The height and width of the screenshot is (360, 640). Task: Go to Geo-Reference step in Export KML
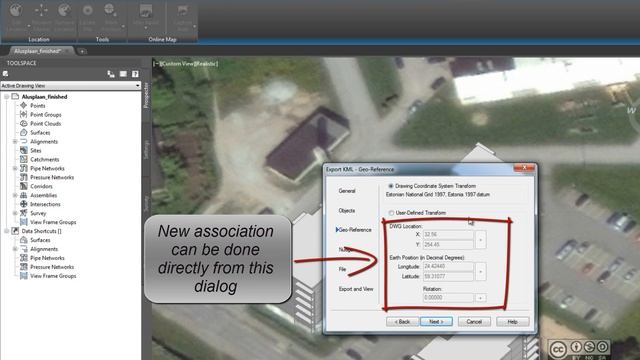[355, 230]
